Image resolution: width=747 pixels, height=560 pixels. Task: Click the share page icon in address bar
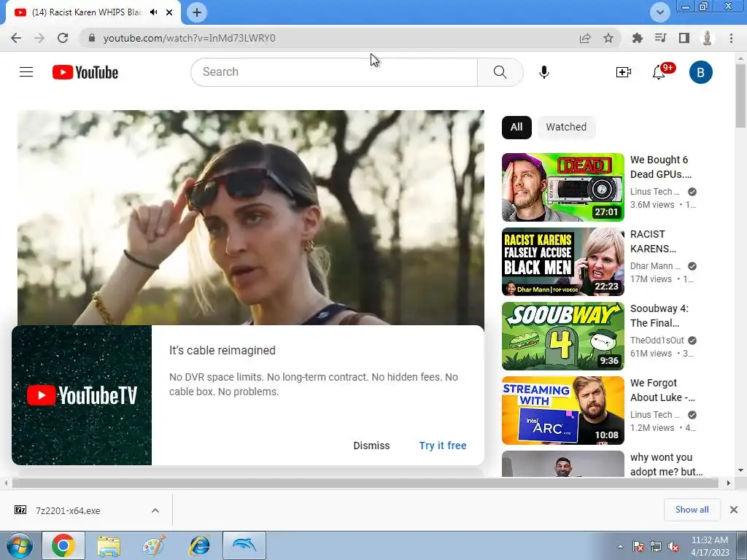585,38
